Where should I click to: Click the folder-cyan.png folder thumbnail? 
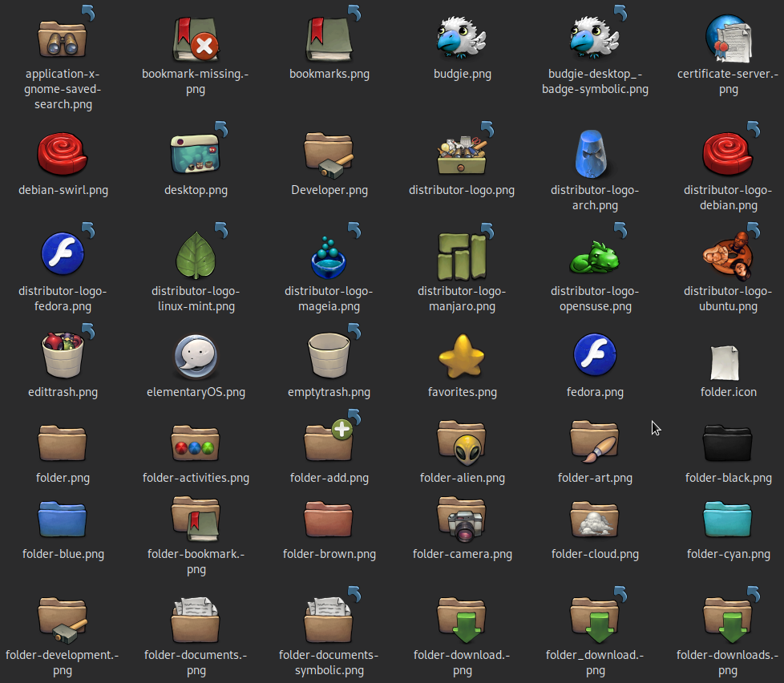pos(728,519)
